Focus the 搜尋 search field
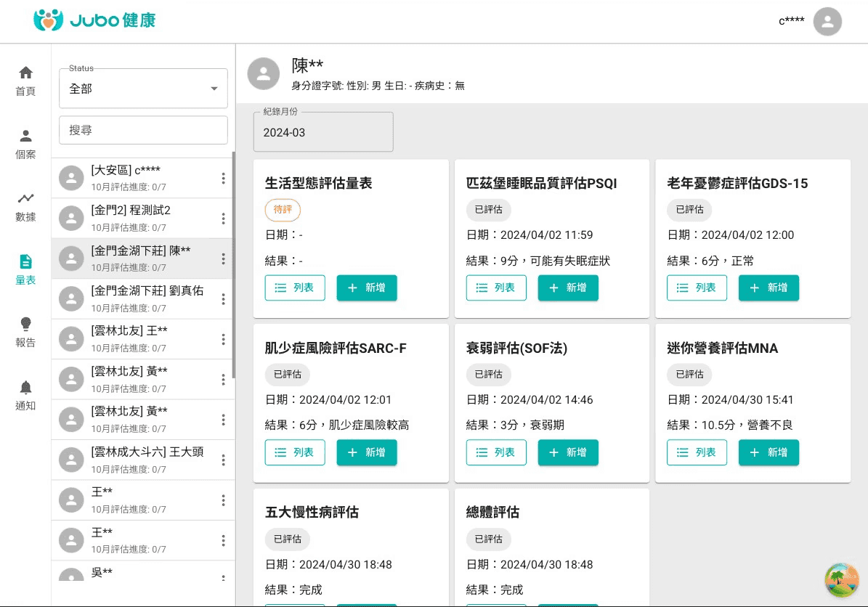The image size is (868, 607). pos(143,130)
